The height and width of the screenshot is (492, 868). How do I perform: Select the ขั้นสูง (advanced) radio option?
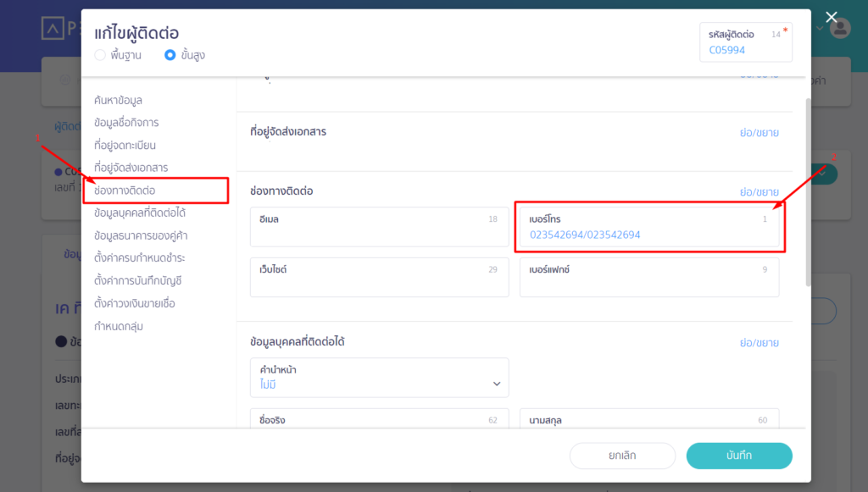click(x=170, y=55)
